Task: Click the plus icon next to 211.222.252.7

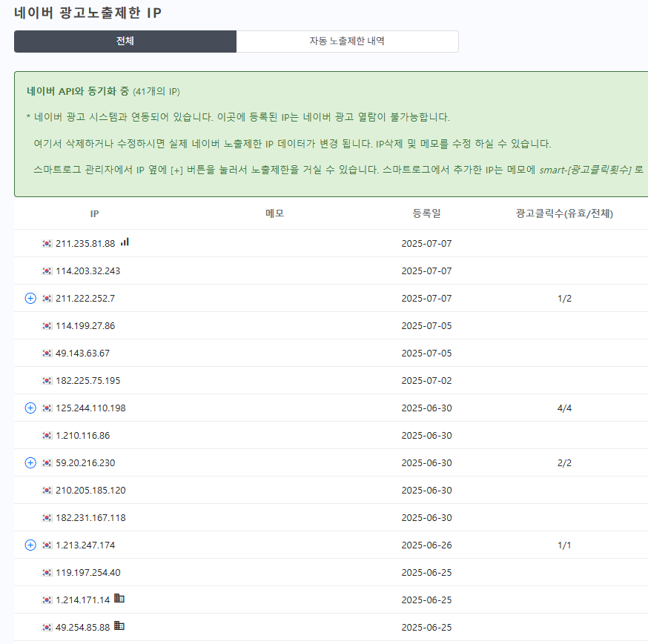Action: pyautogui.click(x=30, y=298)
